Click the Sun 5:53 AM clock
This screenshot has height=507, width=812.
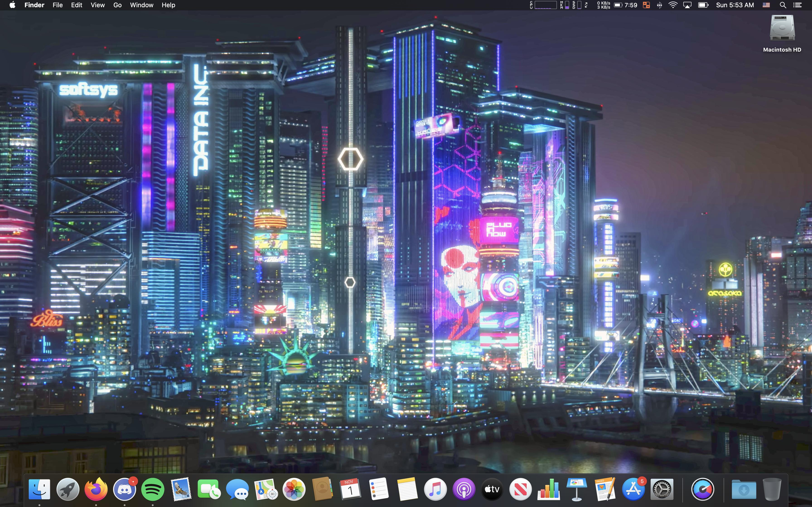pyautogui.click(x=735, y=5)
